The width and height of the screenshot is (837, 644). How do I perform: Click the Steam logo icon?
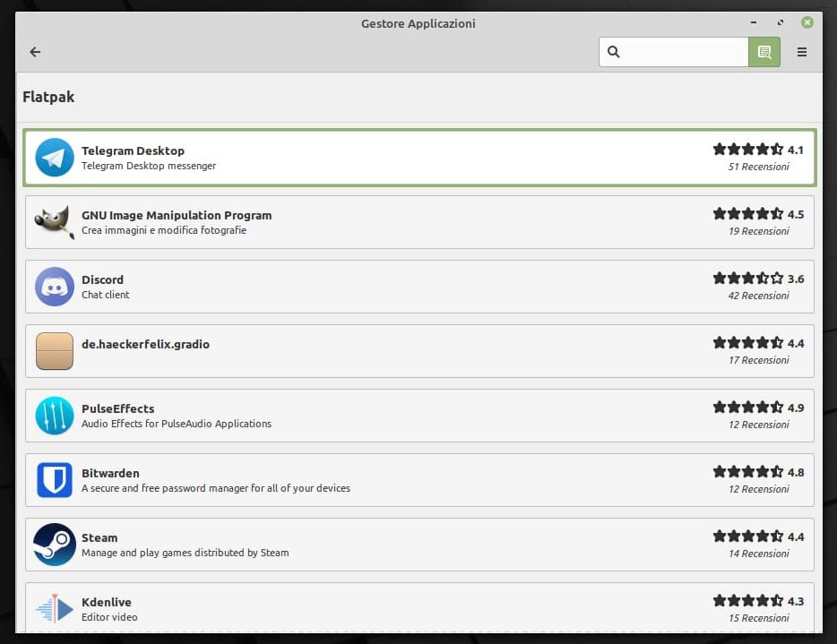pos(55,545)
